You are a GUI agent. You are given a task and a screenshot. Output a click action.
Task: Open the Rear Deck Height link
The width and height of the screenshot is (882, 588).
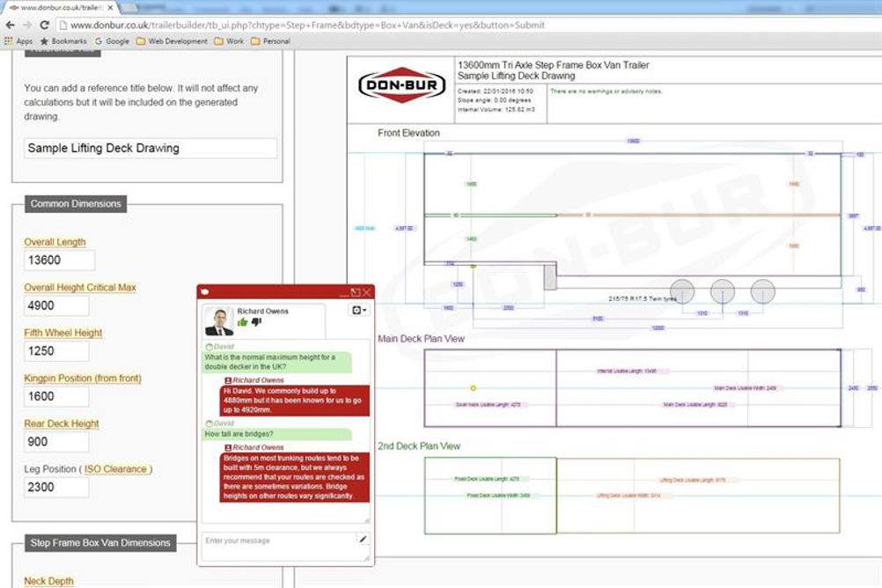[62, 423]
